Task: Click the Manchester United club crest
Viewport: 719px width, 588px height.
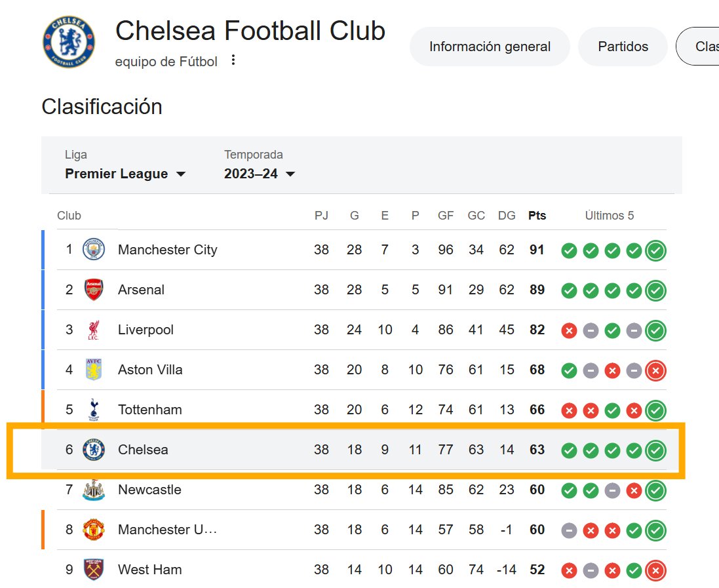Action: click(x=94, y=530)
